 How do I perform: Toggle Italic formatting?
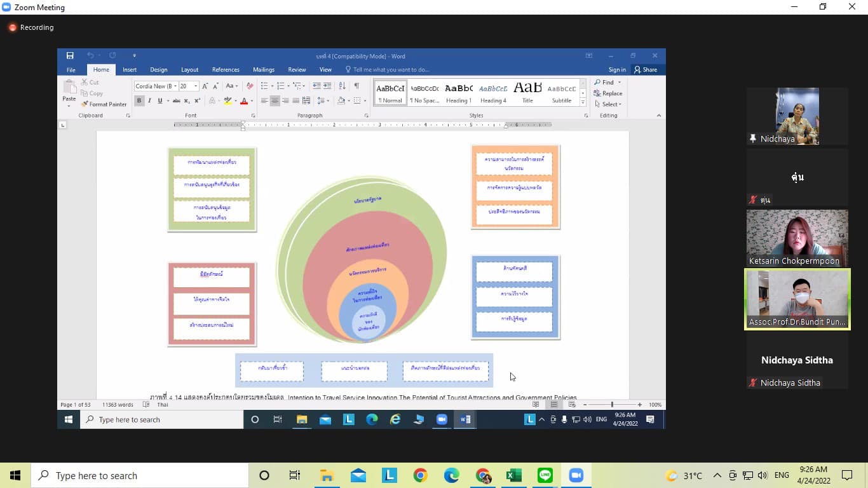[x=150, y=101]
